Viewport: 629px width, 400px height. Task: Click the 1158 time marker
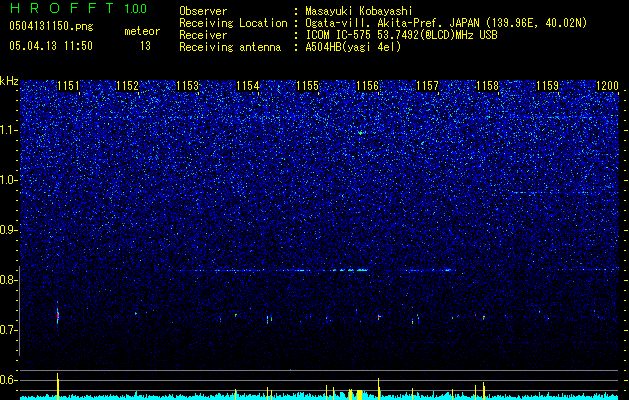[487, 86]
